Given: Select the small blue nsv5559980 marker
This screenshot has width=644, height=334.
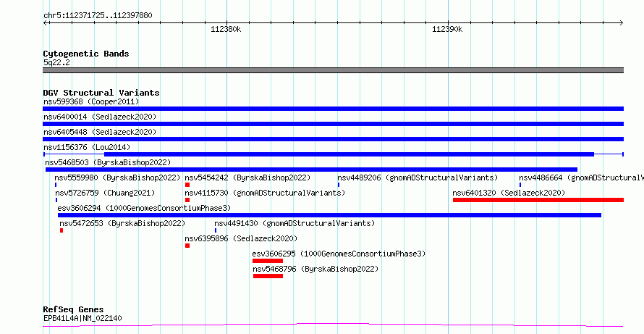Looking at the screenshot, I should [x=56, y=185].
